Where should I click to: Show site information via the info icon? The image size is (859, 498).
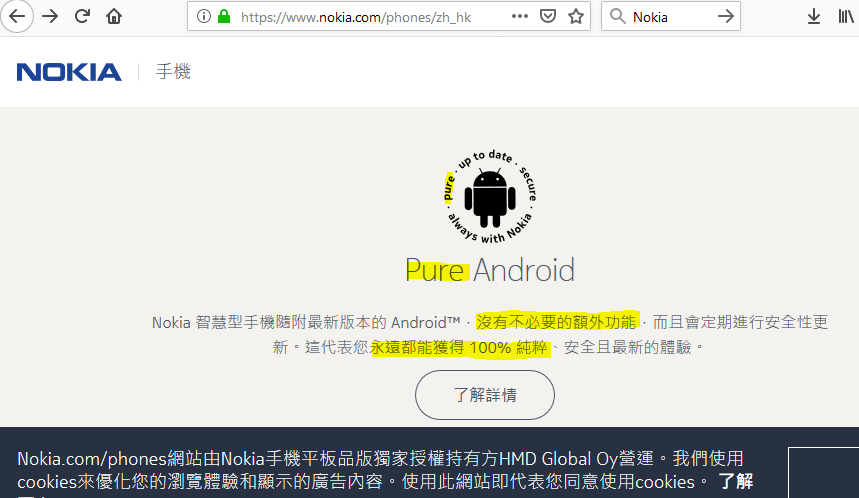click(x=204, y=16)
